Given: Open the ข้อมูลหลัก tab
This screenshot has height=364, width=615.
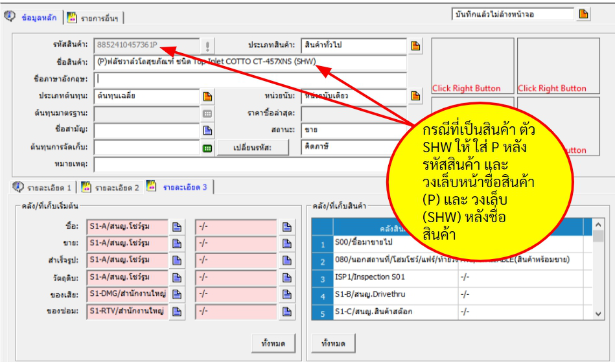Looking at the screenshot, I should [32, 17].
